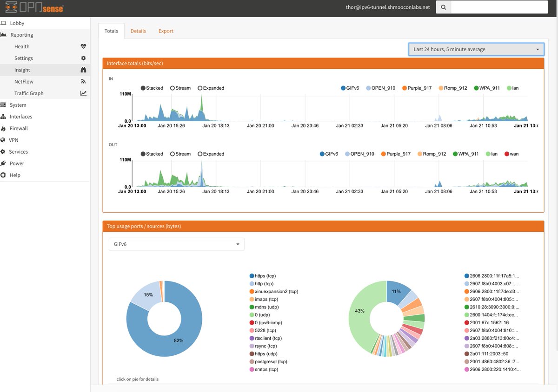
Task: Click the search magnifier icon
Action: point(443,7)
